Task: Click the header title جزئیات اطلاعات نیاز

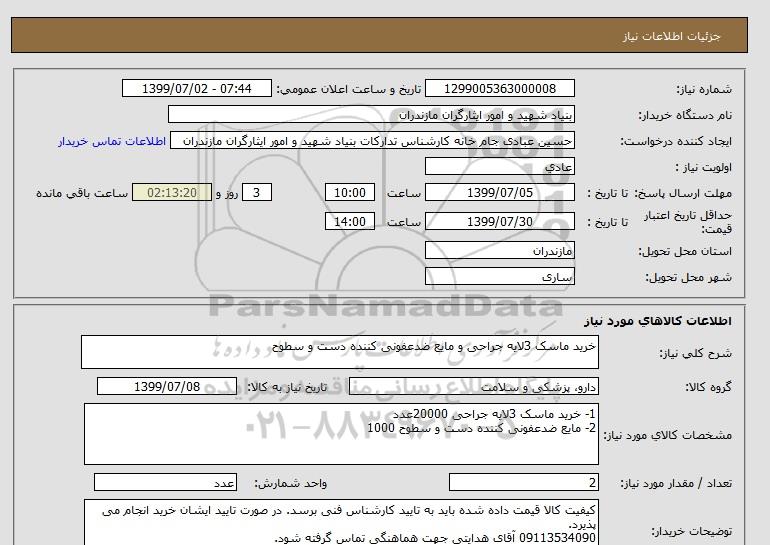Action: pyautogui.click(x=671, y=36)
